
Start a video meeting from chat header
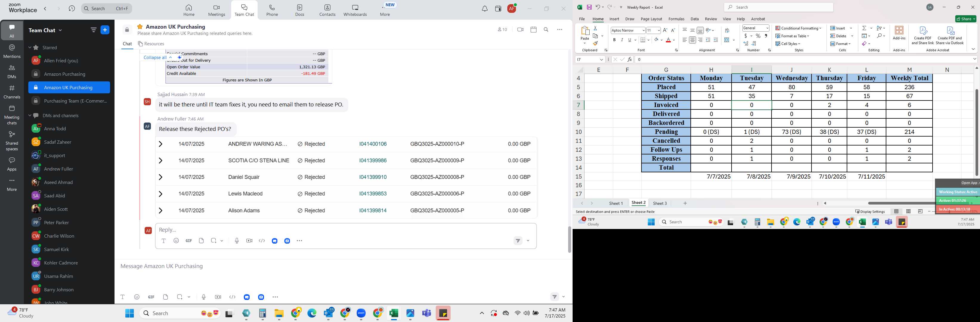pos(520,30)
